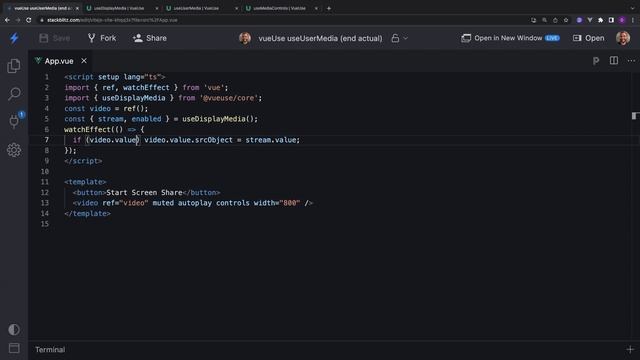Click 'watchEffect(() => {' code line
This screenshot has width=640, height=360.
pos(104,129)
